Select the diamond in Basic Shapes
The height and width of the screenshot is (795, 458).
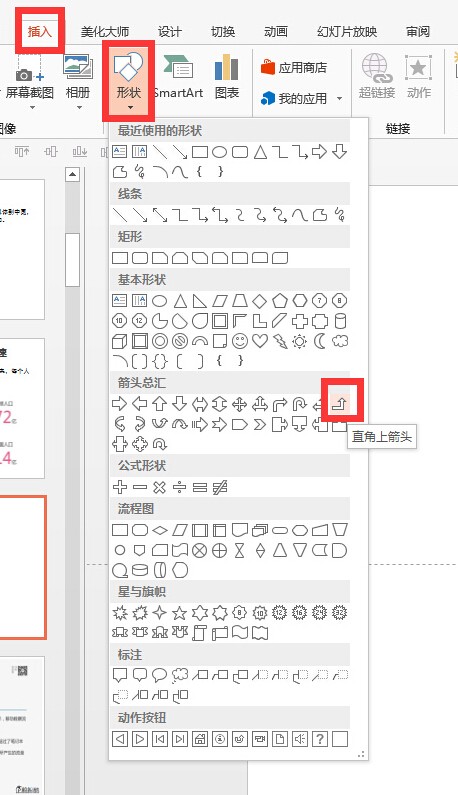260,301
